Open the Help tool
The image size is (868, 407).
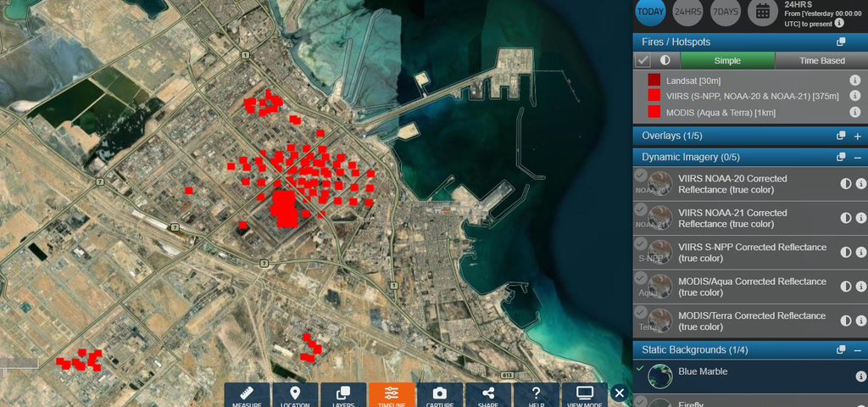(x=536, y=395)
